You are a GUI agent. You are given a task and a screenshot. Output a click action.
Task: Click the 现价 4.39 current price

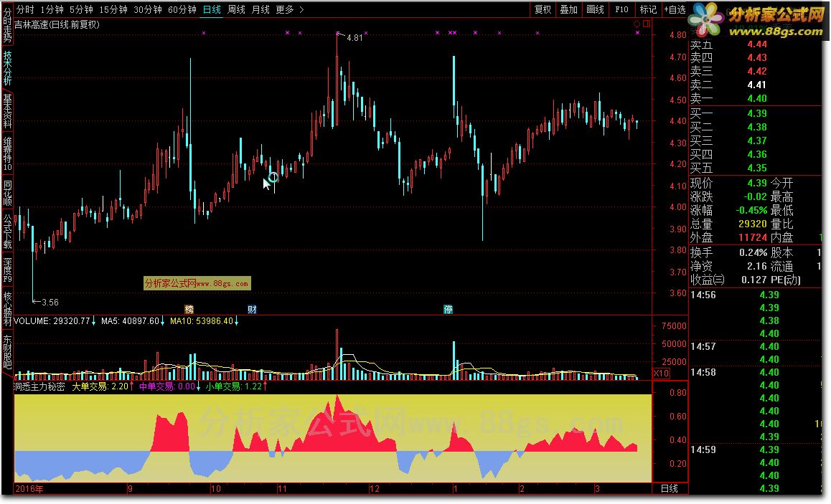coord(757,183)
